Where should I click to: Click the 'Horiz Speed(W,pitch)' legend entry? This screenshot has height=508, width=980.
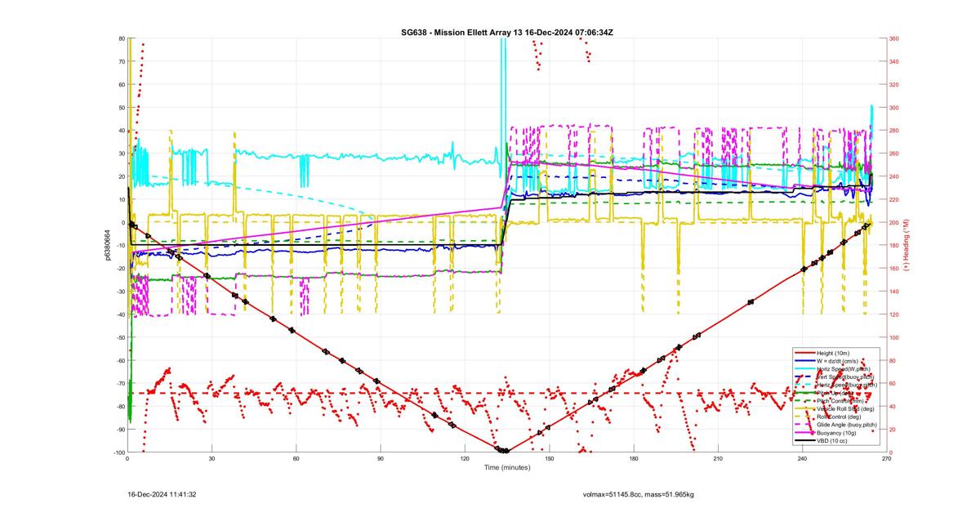[x=844, y=369]
